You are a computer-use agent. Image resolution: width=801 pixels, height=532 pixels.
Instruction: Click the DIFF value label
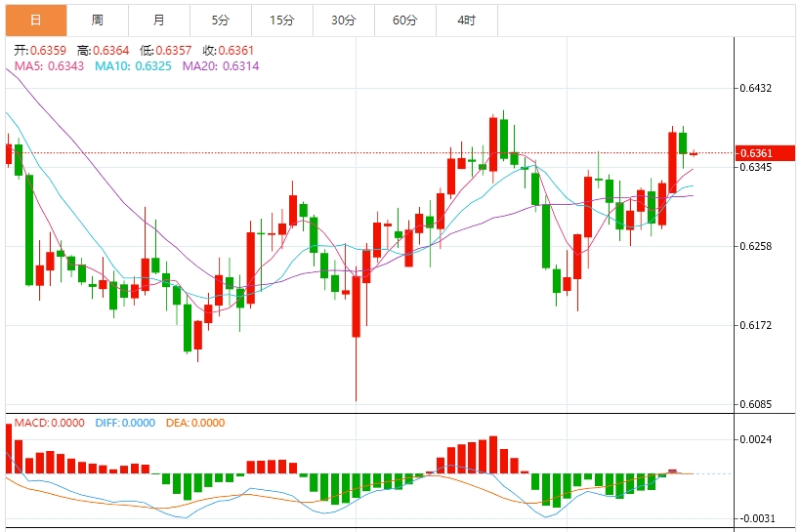(x=125, y=423)
